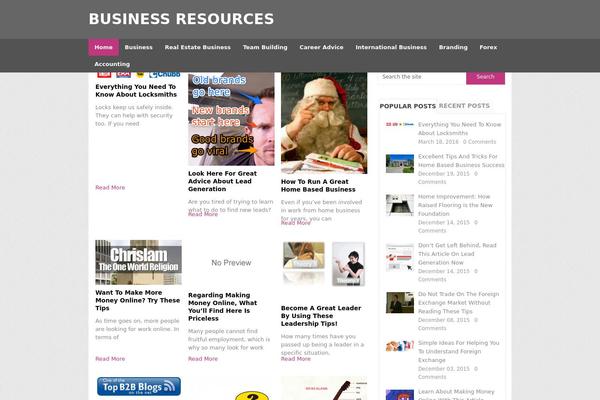Open sidebar post Simple Ideas For Understanding Foreign Exchange
The height and width of the screenshot is (400, 600).
coord(458,351)
